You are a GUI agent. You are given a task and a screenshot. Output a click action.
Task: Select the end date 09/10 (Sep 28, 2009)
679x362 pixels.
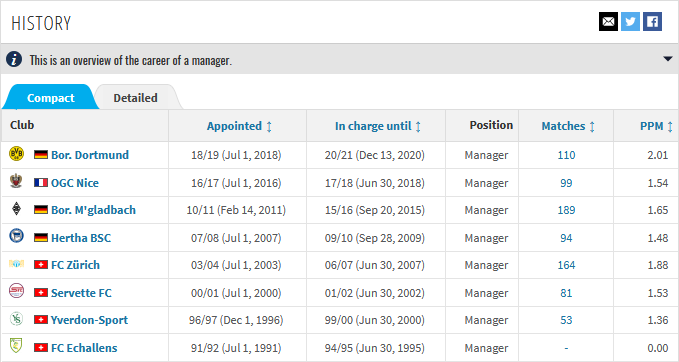click(x=375, y=238)
